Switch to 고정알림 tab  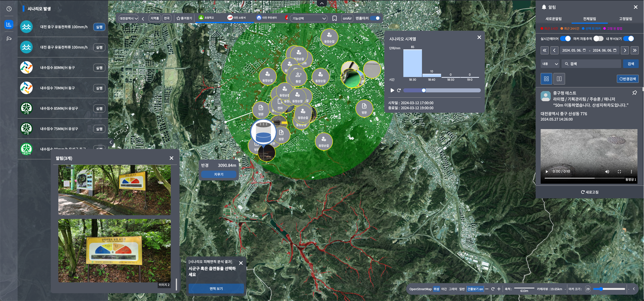(625, 19)
